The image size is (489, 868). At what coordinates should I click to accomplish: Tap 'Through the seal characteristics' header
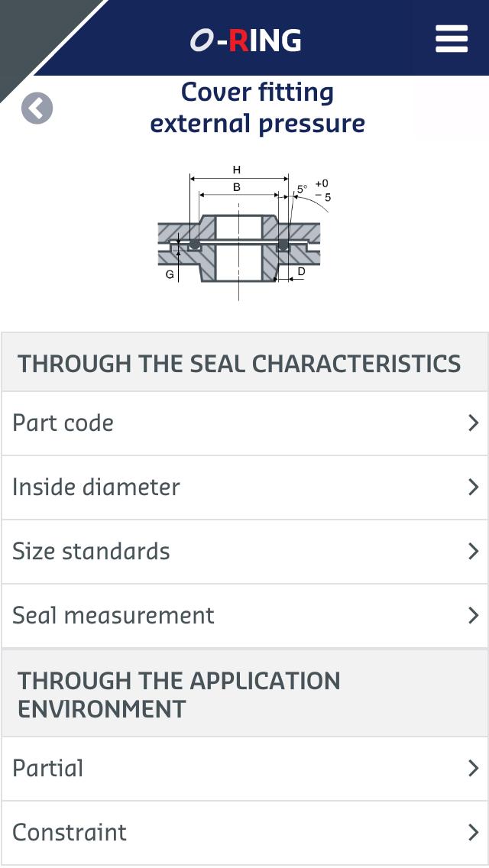[239, 364]
